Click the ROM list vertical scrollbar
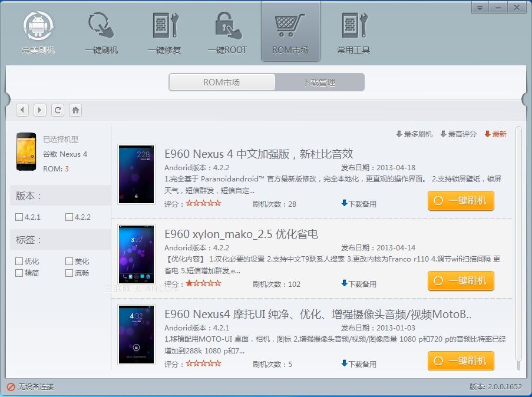This screenshot has height=397, width=532. click(x=518, y=248)
